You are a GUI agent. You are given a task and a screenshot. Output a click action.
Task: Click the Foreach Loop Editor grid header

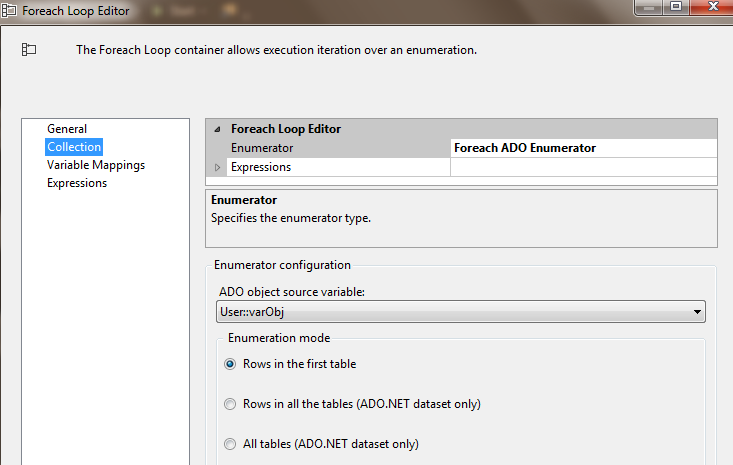(x=460, y=129)
